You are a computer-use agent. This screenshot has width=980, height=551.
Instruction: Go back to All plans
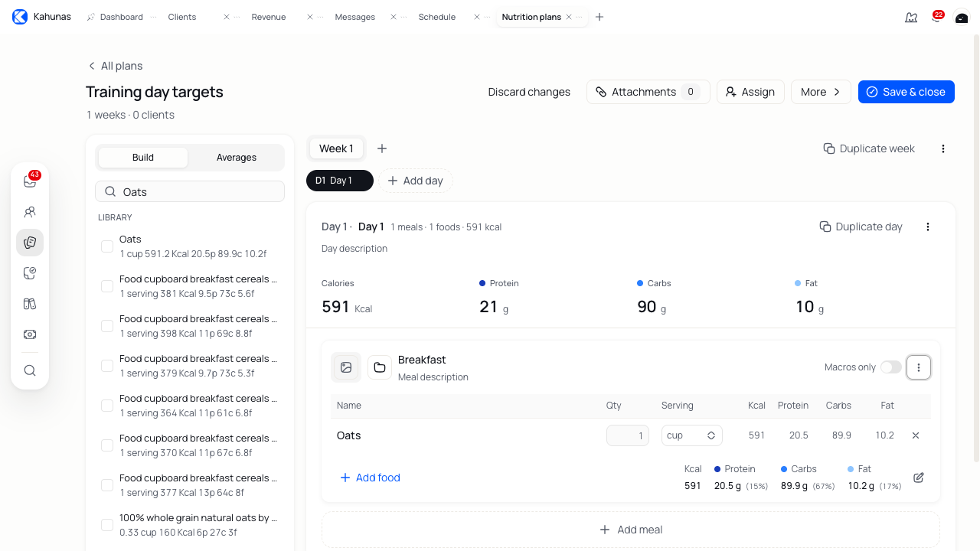tap(115, 66)
